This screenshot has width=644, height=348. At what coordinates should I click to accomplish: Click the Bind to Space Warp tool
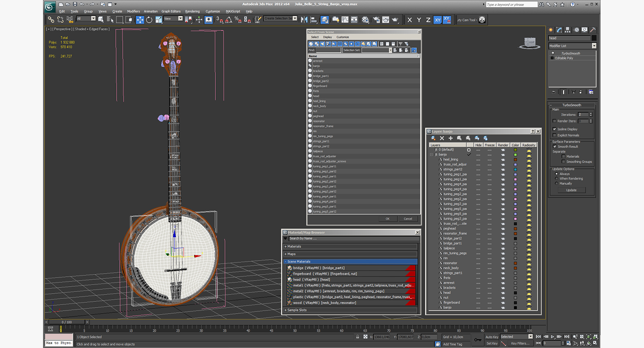coord(70,20)
